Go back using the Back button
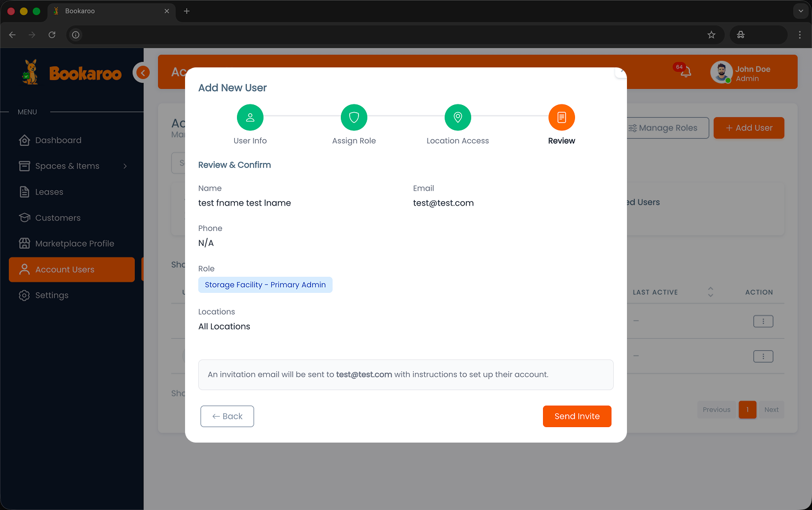Viewport: 812px width, 510px height. click(x=227, y=416)
